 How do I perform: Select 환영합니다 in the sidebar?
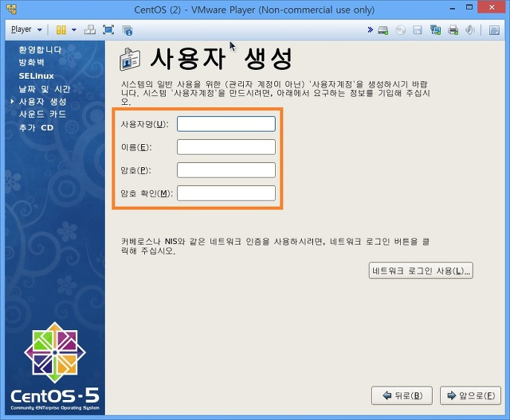point(40,50)
